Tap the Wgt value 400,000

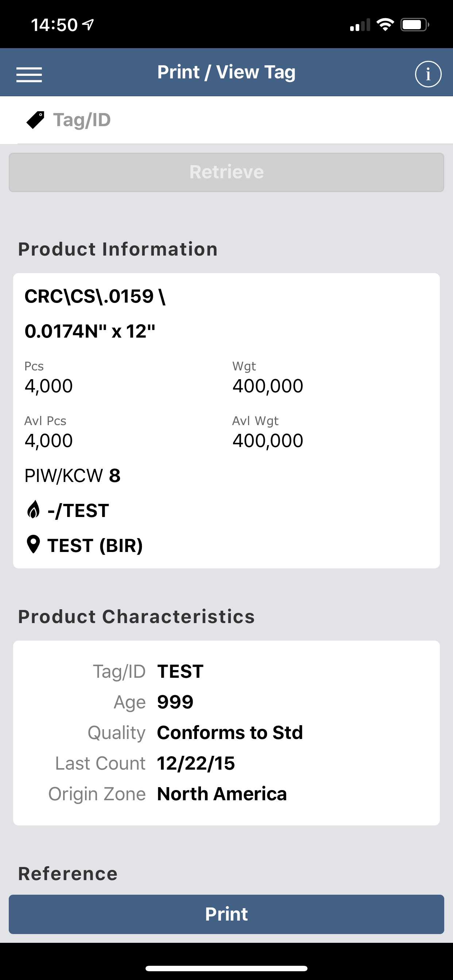click(x=268, y=386)
